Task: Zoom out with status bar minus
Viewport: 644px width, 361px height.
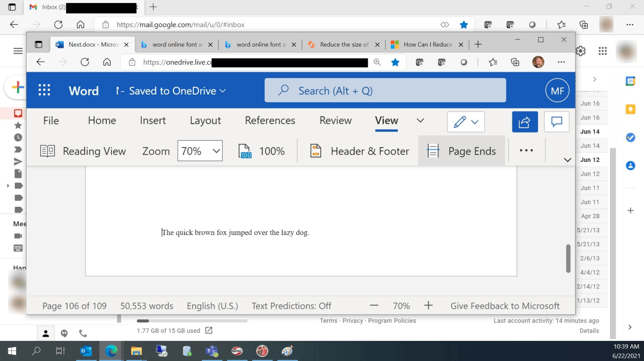Action: [x=374, y=305]
